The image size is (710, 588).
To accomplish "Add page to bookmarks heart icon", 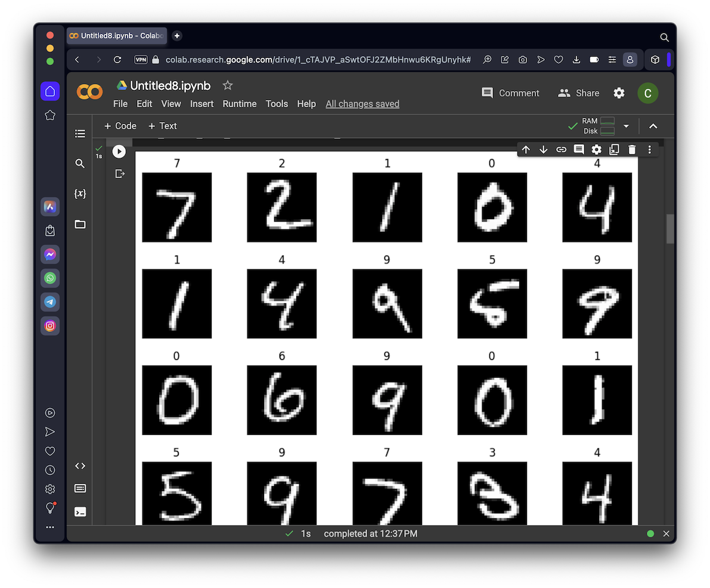I will pos(559,60).
